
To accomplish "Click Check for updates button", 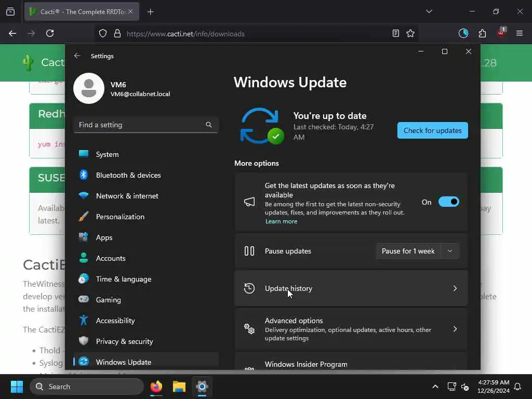I will [x=433, y=130].
